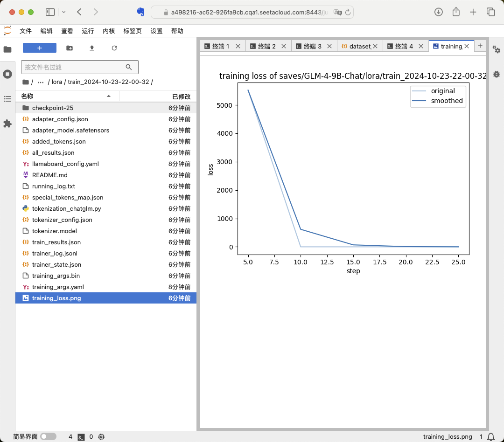Screen dimensions: 504x442
Task: Click the blue new launcher button
Action: [x=40, y=48]
